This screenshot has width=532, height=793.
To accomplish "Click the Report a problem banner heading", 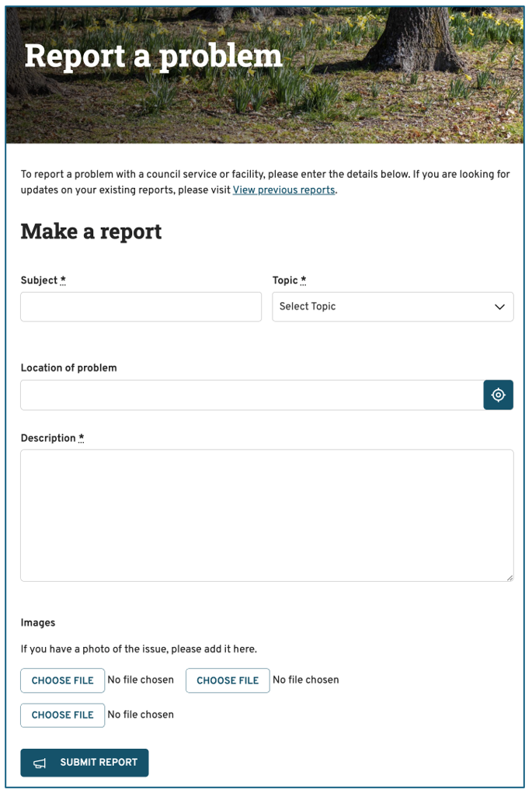I will [153, 56].
